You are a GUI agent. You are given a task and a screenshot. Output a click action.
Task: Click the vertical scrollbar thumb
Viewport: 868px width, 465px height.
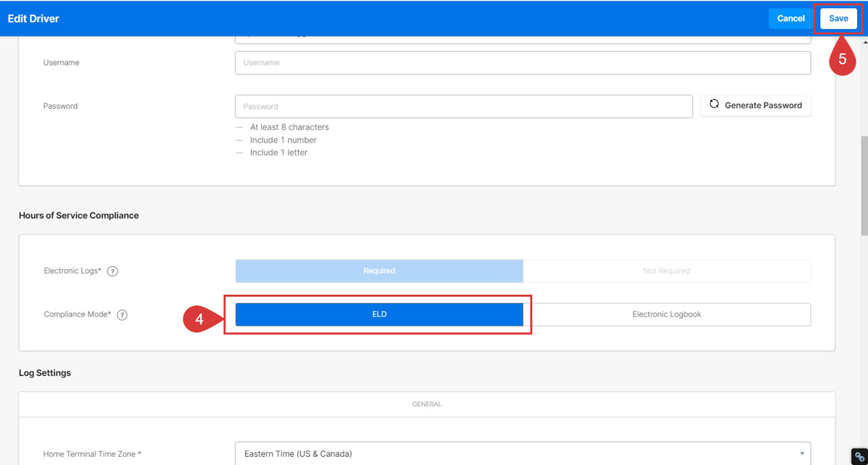(864, 186)
